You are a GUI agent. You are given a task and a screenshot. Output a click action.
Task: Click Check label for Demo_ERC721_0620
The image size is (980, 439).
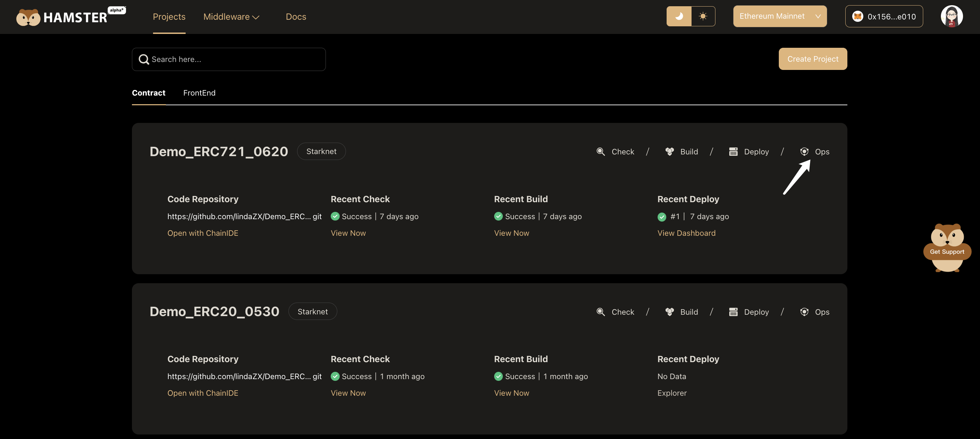623,152
